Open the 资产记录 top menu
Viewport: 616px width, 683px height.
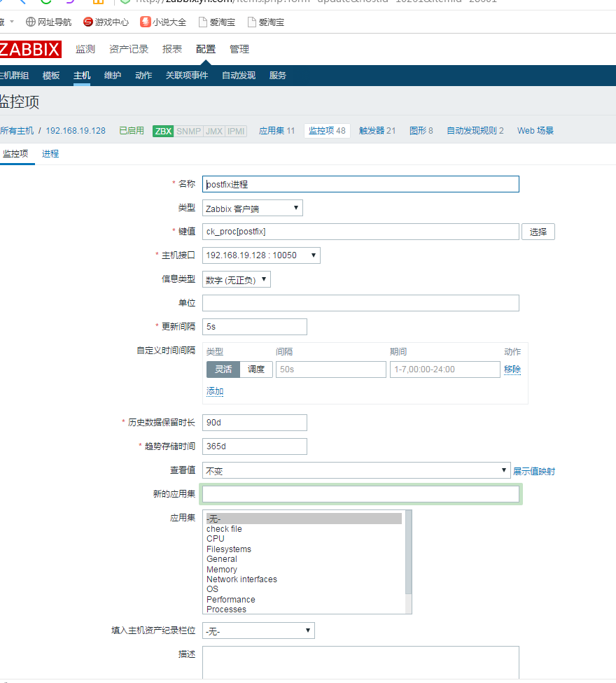pos(129,49)
